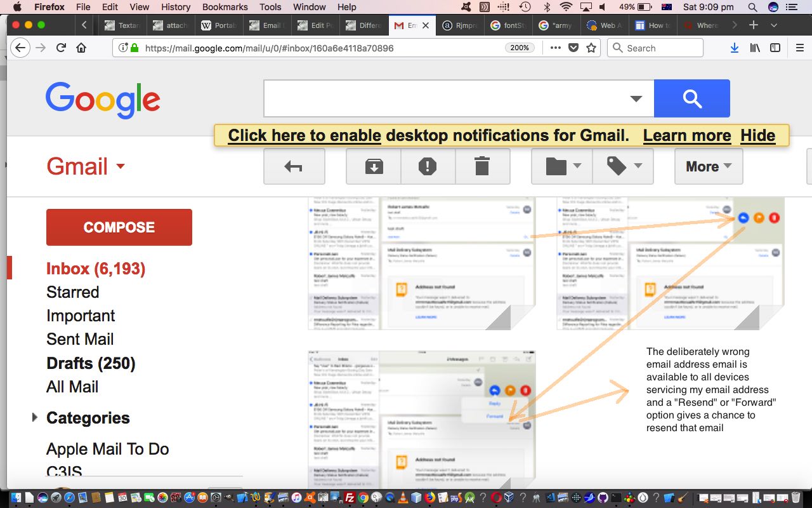
Task: Show site information lock icon
Action: coord(134,48)
